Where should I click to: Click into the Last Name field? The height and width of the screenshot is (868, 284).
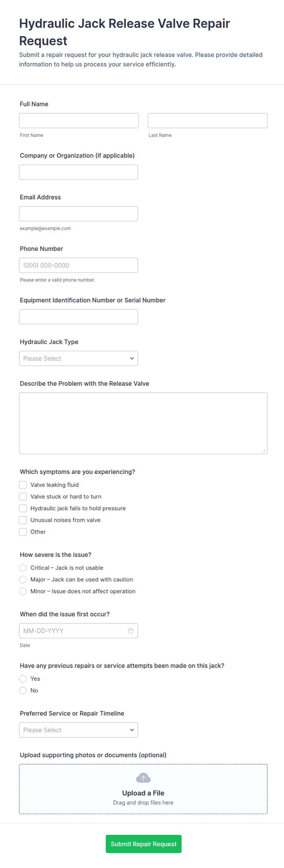(208, 121)
